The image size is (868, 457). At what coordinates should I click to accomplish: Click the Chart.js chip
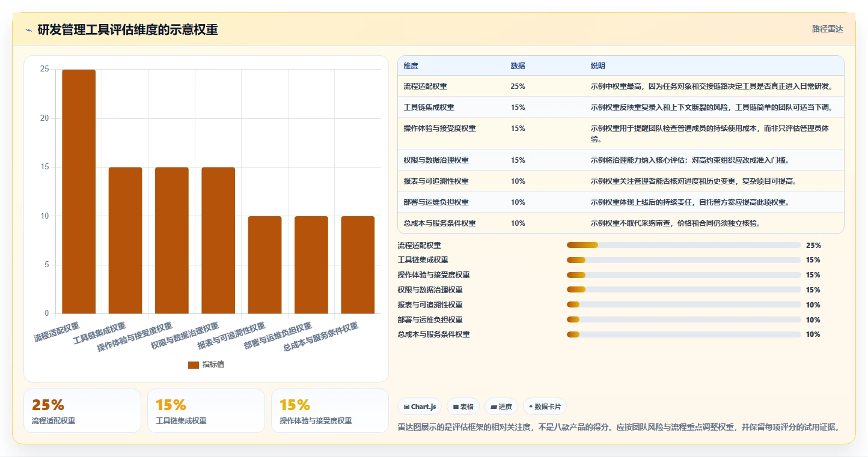420,407
